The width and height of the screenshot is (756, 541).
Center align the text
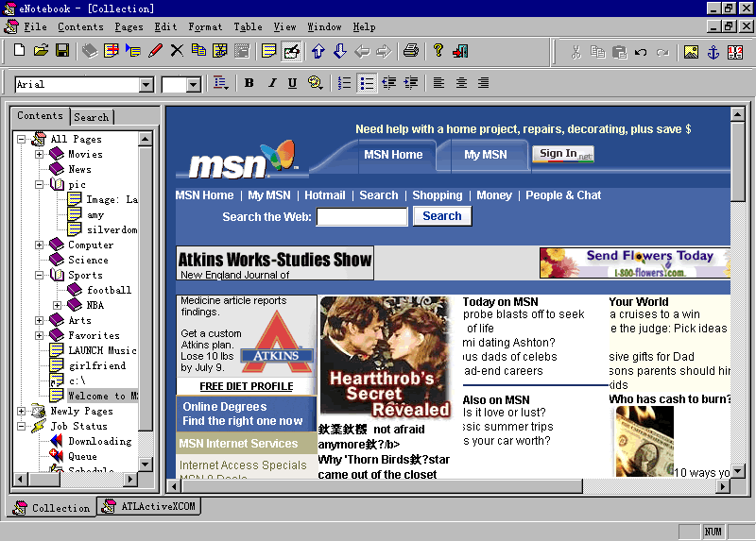461,83
